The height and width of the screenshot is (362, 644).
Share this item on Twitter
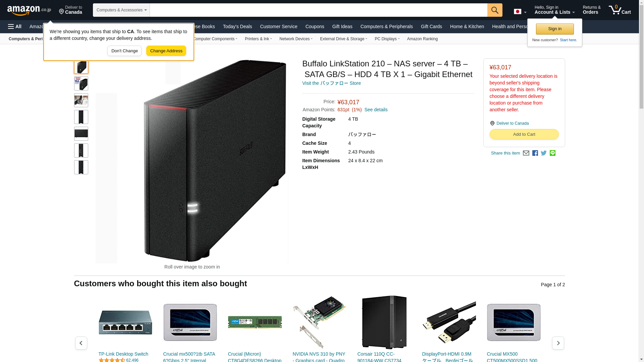tap(544, 153)
